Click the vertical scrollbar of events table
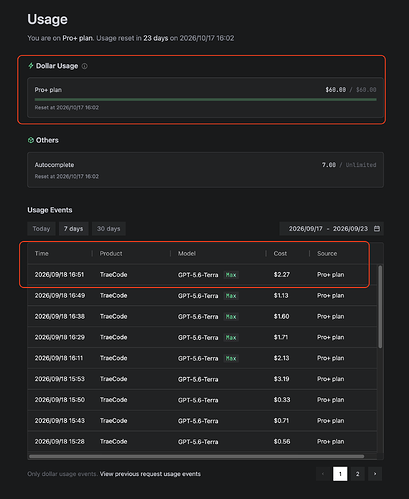 [380, 307]
